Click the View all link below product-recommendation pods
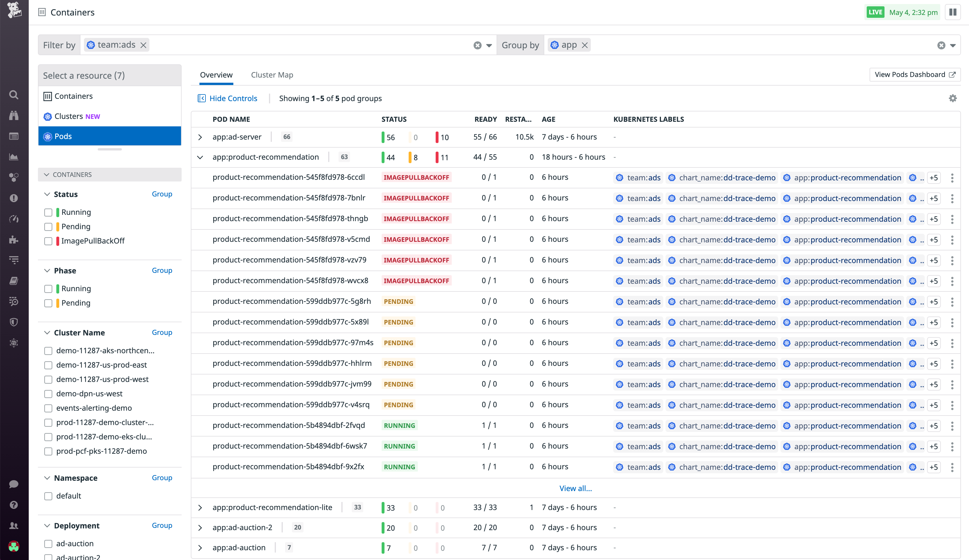 [x=575, y=488]
